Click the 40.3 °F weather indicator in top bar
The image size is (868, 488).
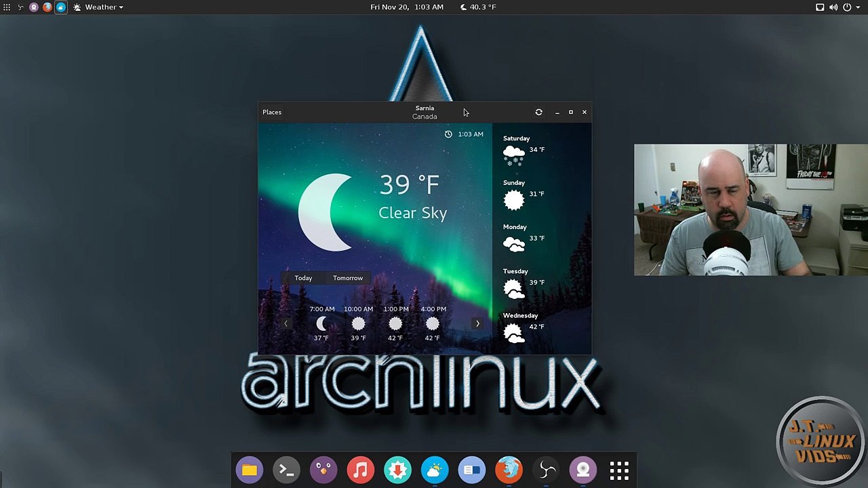(x=478, y=7)
